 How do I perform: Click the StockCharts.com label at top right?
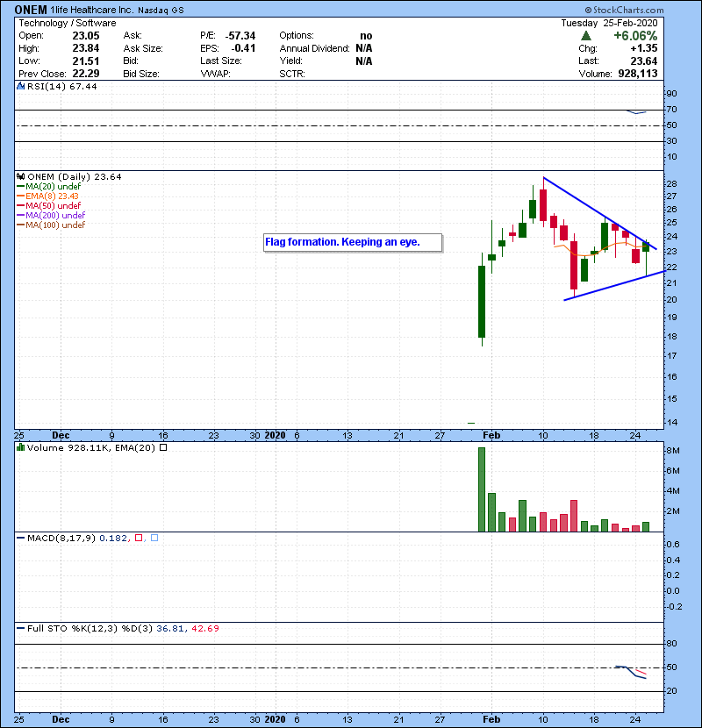625,10
